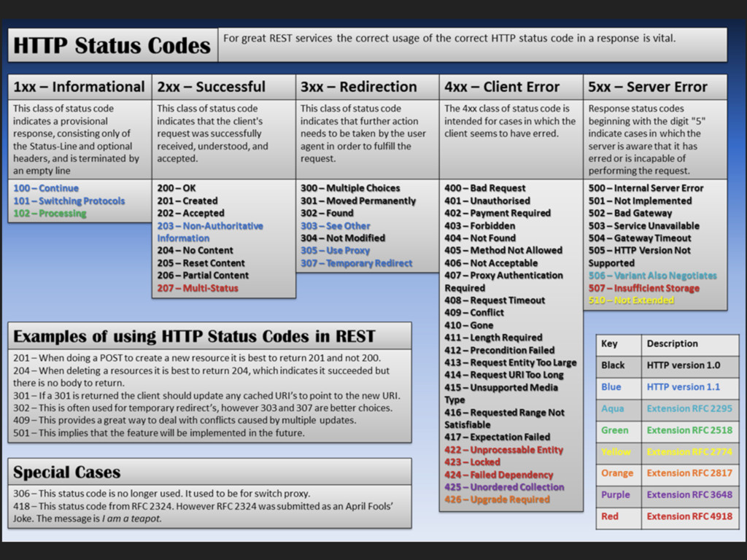Click '405 – Method Not Allowed' line

click(x=503, y=251)
